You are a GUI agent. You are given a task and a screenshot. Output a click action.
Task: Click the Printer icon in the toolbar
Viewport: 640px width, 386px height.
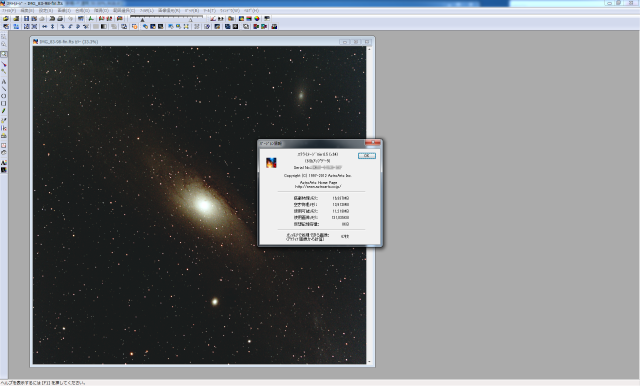point(60,19)
